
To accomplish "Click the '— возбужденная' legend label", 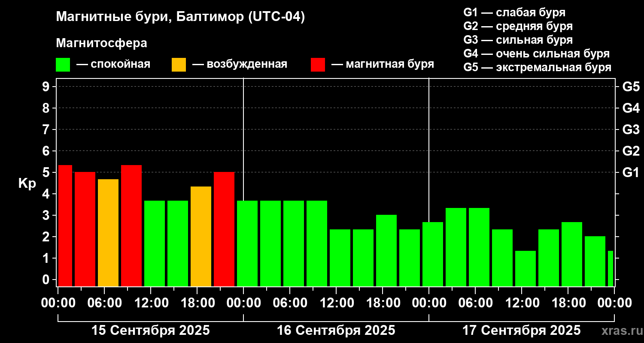I will point(240,65).
